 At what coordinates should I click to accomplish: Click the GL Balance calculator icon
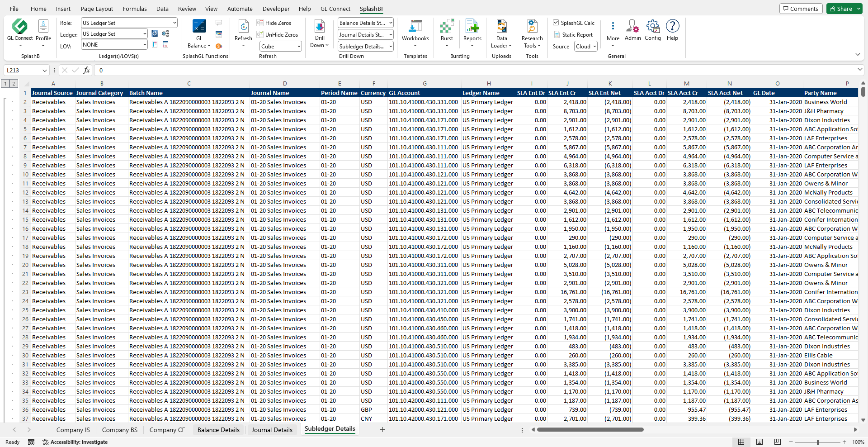pos(199,26)
